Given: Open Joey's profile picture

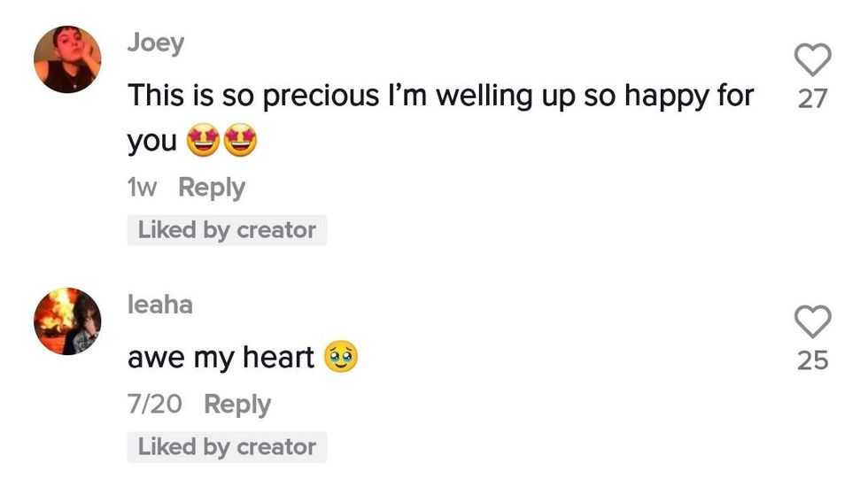Looking at the screenshot, I should point(67,60).
